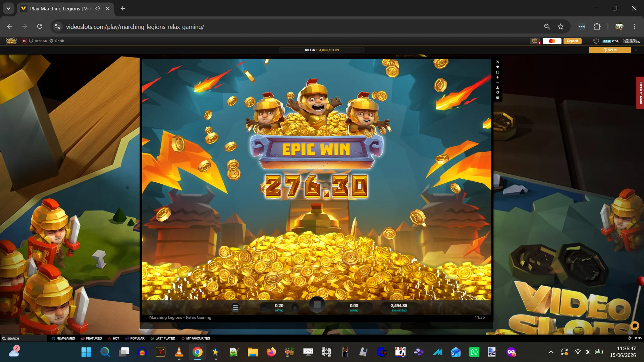
Task: Open the game hamburger menu
Action: [x=235, y=307]
